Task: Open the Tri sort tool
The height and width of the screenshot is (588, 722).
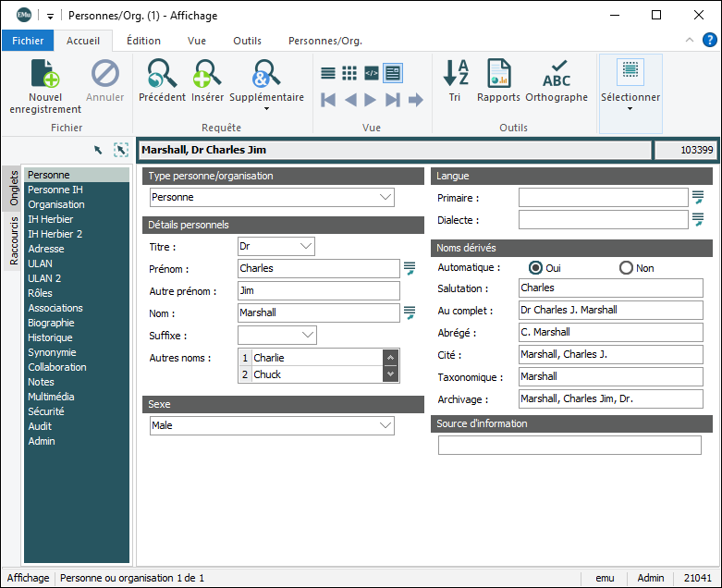Action: (x=455, y=74)
